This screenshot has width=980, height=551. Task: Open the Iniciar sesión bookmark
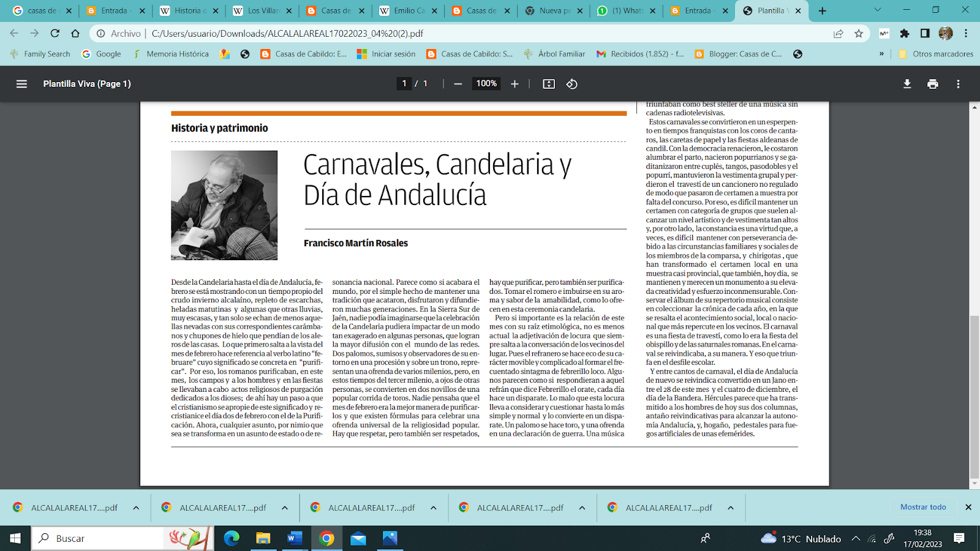click(386, 54)
